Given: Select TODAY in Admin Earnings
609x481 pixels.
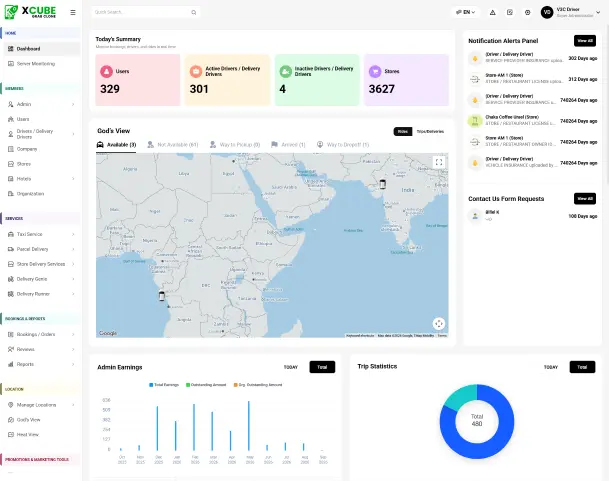Looking at the screenshot, I should tap(291, 367).
